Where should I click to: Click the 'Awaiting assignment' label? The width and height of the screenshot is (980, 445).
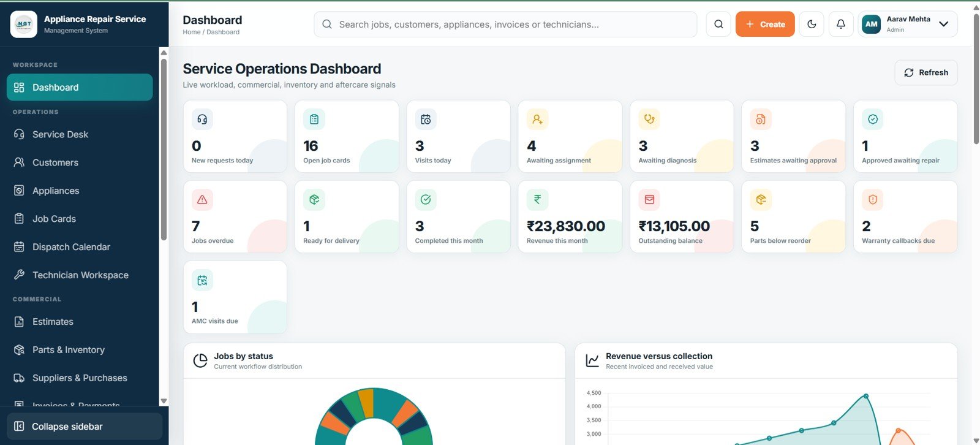point(559,161)
